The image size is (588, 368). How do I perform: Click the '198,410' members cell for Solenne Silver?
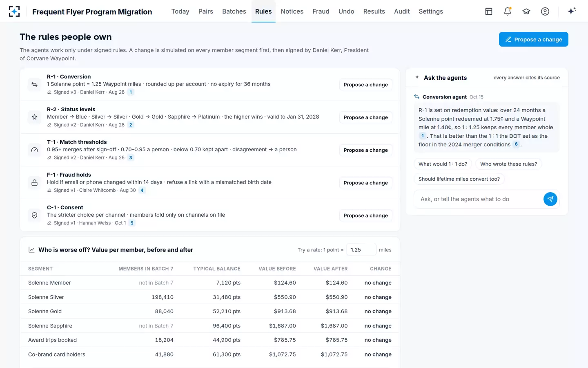point(163,297)
